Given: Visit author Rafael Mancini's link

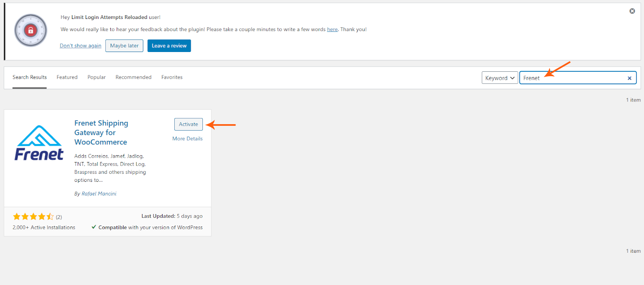Looking at the screenshot, I should point(99,194).
